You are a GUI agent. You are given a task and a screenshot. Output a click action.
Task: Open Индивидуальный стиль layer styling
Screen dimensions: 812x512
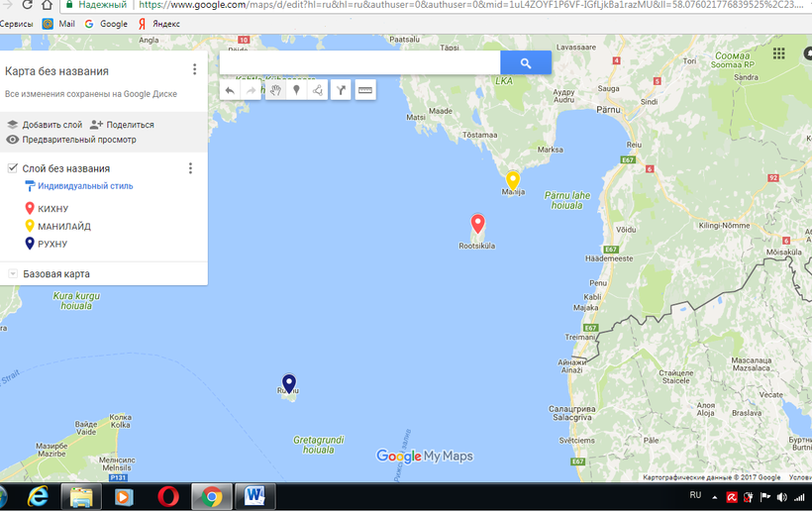pos(79,185)
